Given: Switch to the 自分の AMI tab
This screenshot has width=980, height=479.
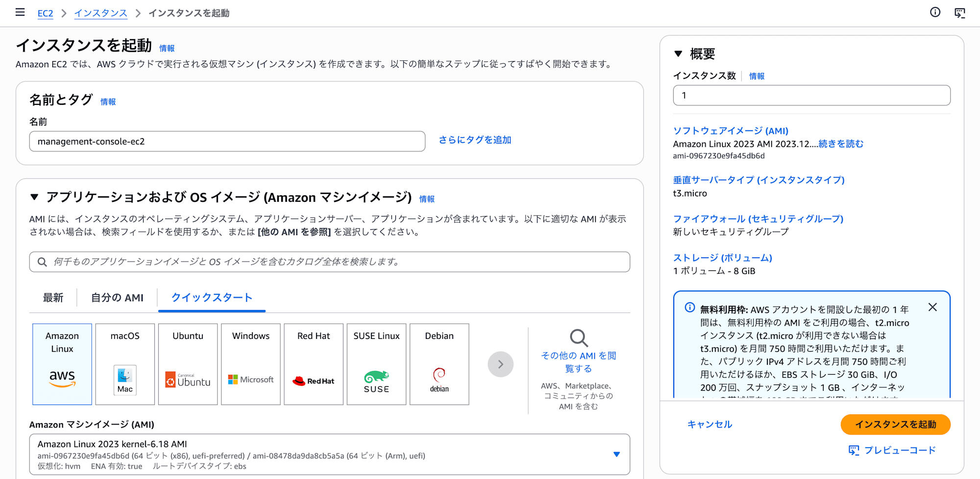Looking at the screenshot, I should point(117,297).
